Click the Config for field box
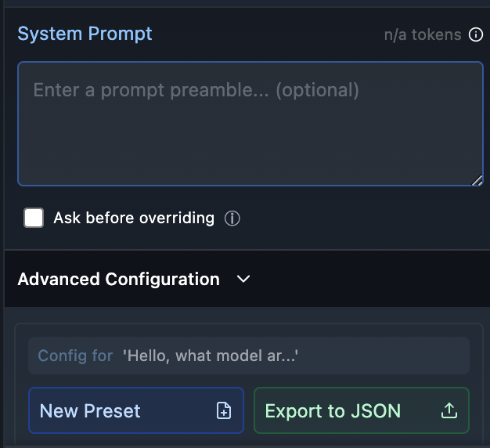Screen dimensions: 490x448 pos(249,356)
